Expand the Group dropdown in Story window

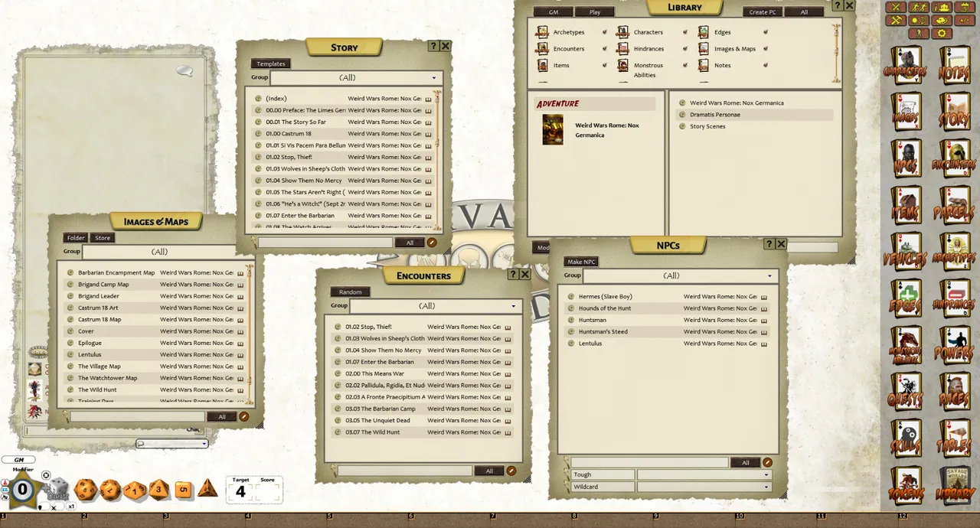pos(356,77)
